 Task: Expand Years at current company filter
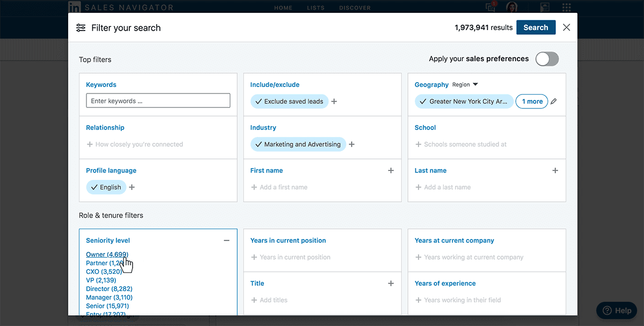469,257
